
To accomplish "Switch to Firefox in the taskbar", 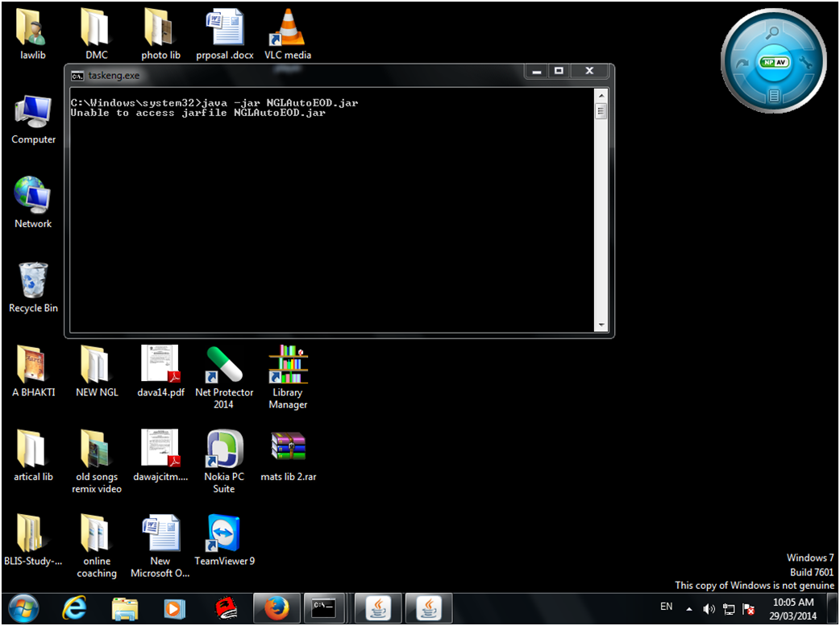I will click(x=276, y=607).
